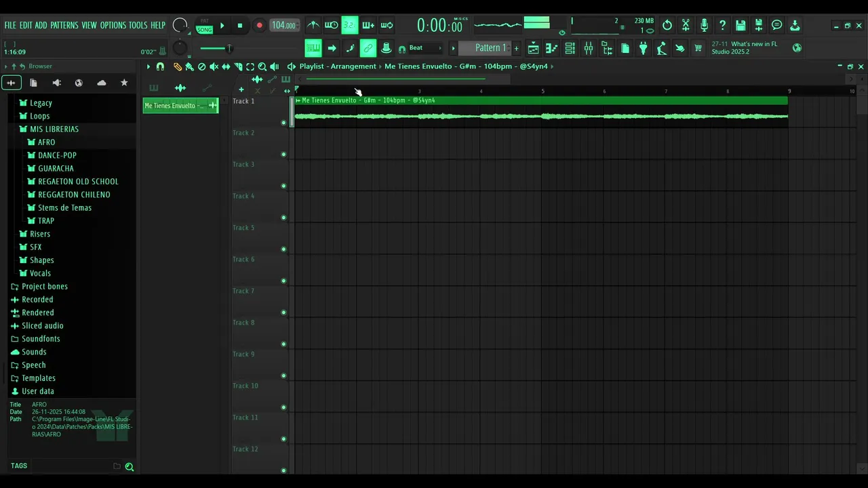Open the Plugin picker plug icon
The image size is (868, 488).
[x=644, y=48]
